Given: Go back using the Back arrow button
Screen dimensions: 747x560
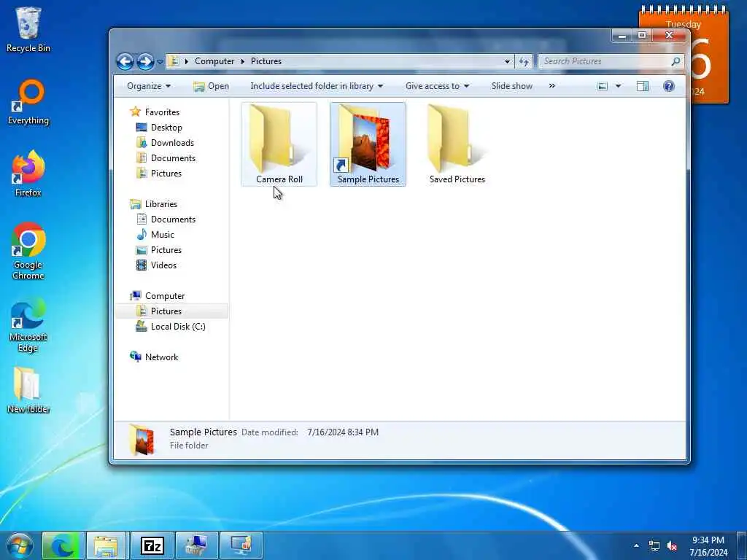Looking at the screenshot, I should pyautogui.click(x=125, y=61).
